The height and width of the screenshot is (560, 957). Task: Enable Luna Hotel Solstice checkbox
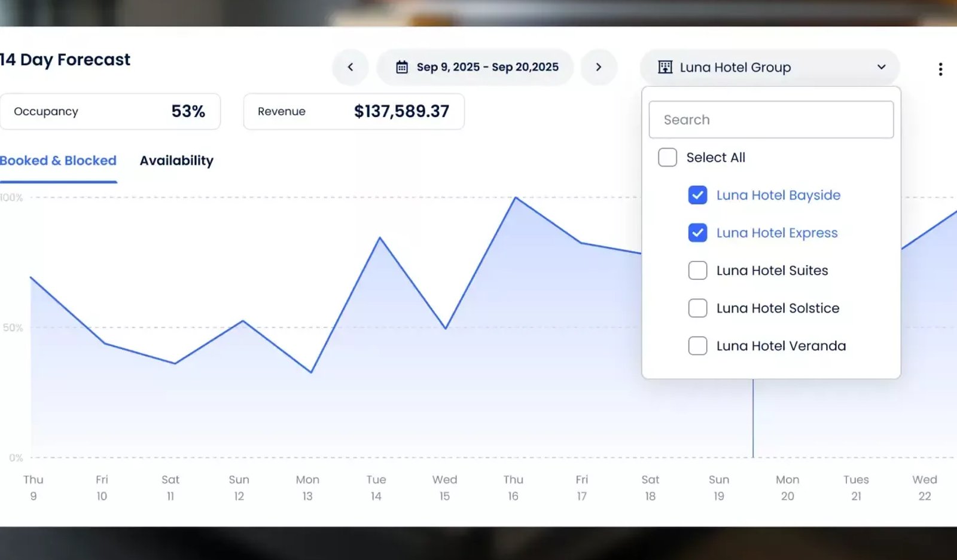point(697,308)
